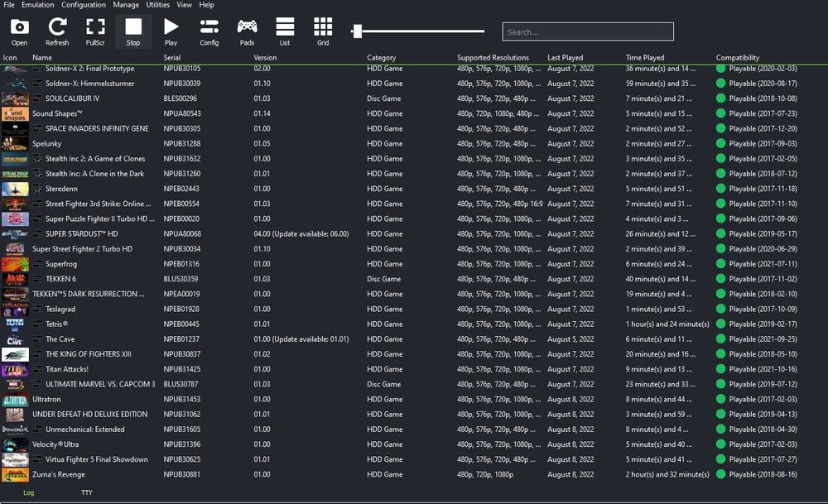Screen dimensions: 828x504
Task: Select SPACE INVADERS INFINITY GENE name
Action: pyautogui.click(x=97, y=128)
